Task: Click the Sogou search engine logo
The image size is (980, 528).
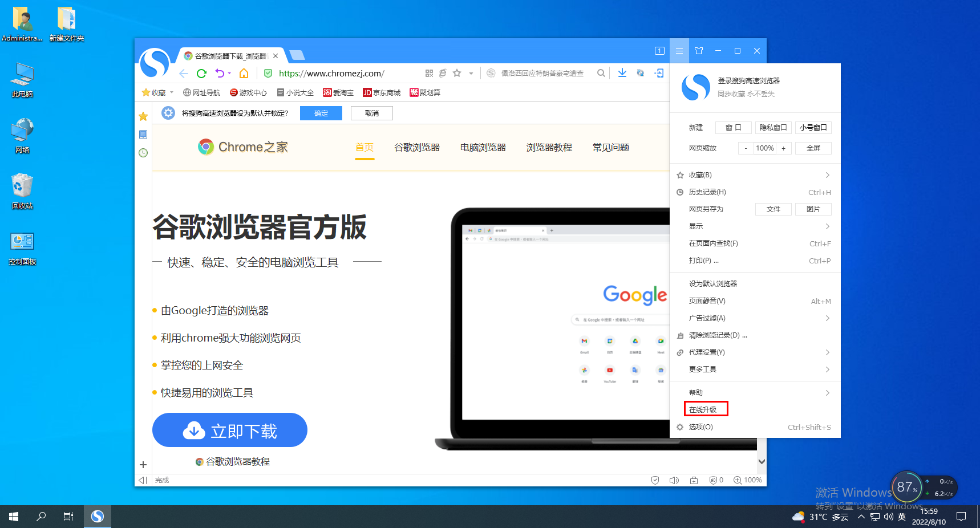Action: pos(491,73)
